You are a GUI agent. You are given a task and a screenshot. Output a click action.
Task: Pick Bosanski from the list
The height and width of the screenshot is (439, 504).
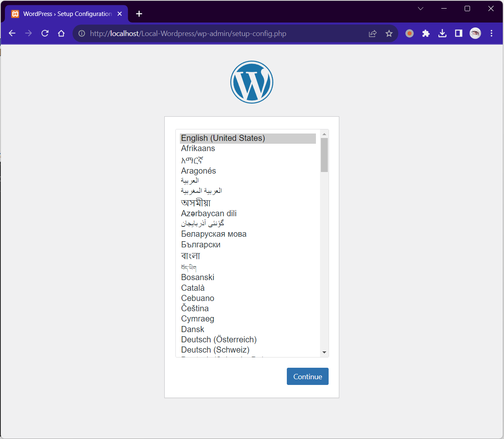(248, 278)
